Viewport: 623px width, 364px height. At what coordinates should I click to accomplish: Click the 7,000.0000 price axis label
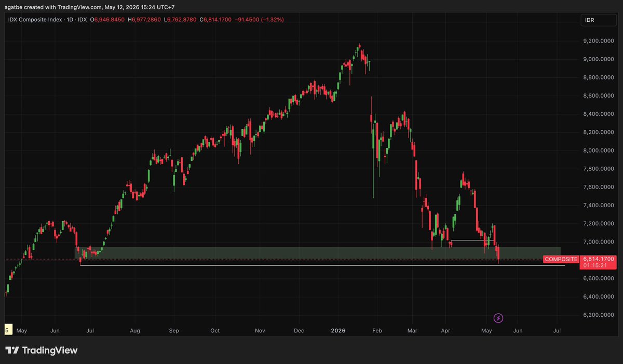[x=599, y=242]
